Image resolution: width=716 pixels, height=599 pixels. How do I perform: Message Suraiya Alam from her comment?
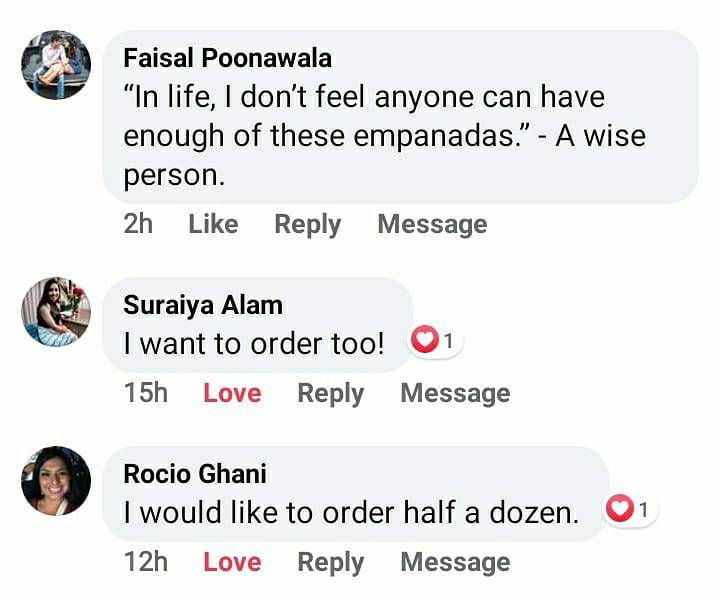point(455,393)
